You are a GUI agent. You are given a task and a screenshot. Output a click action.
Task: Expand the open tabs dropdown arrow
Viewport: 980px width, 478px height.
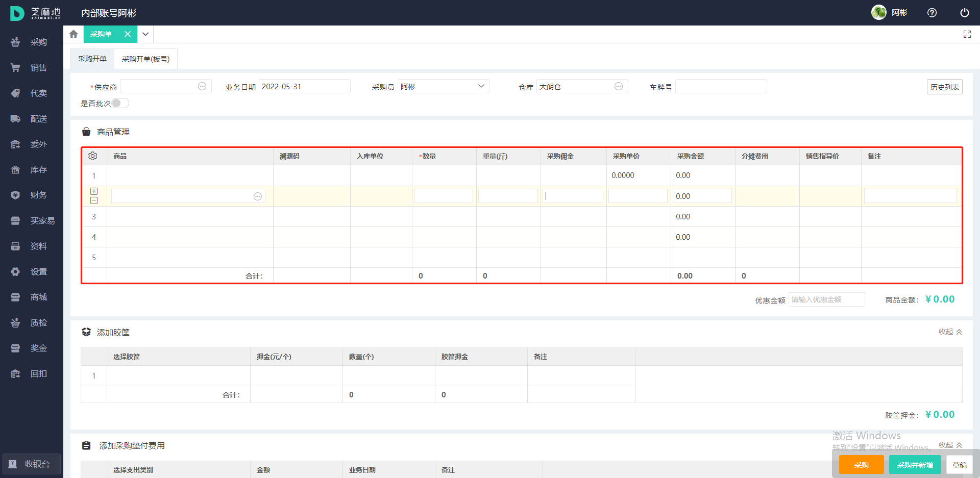click(x=145, y=34)
